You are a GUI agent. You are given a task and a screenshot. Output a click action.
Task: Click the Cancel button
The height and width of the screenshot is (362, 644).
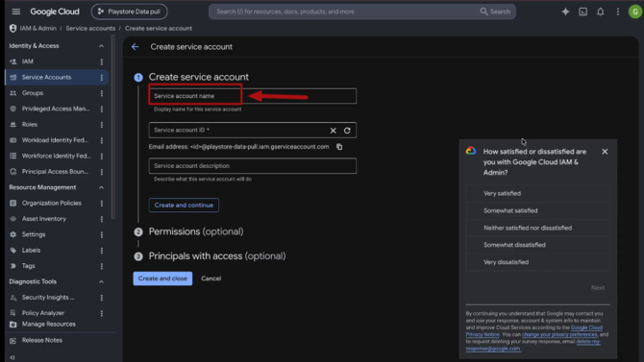pos(211,278)
